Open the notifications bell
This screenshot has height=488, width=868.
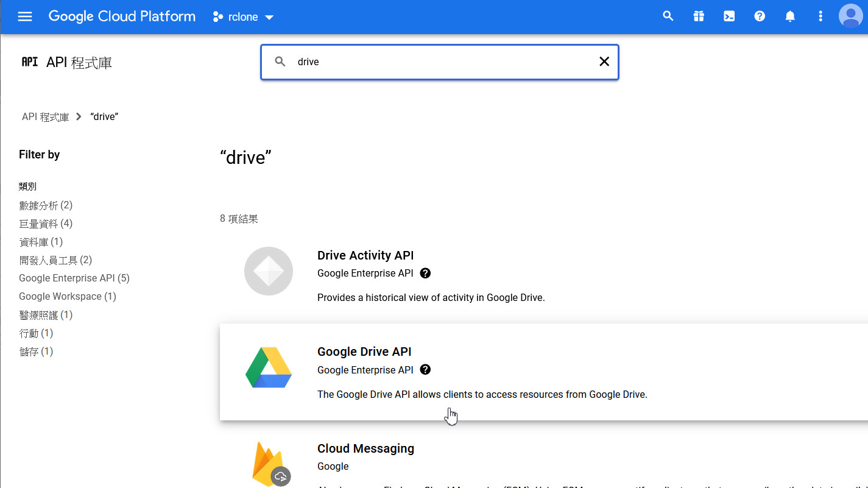(x=790, y=16)
